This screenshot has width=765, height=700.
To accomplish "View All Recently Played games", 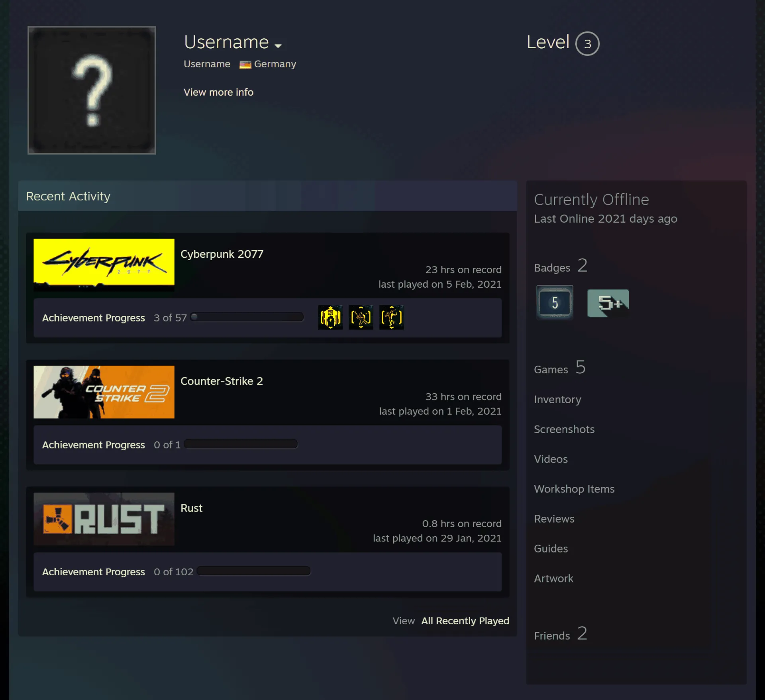I will pyautogui.click(x=465, y=621).
